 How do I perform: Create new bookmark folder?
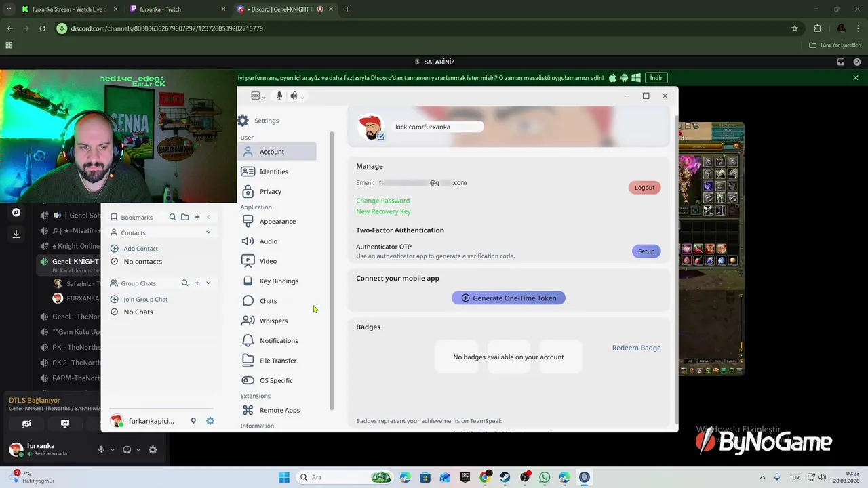184,217
